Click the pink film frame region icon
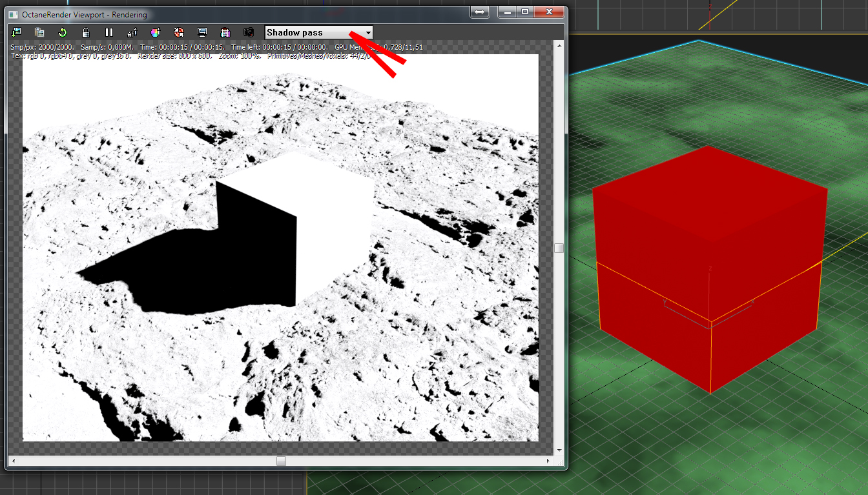The height and width of the screenshot is (495, 868). [225, 32]
